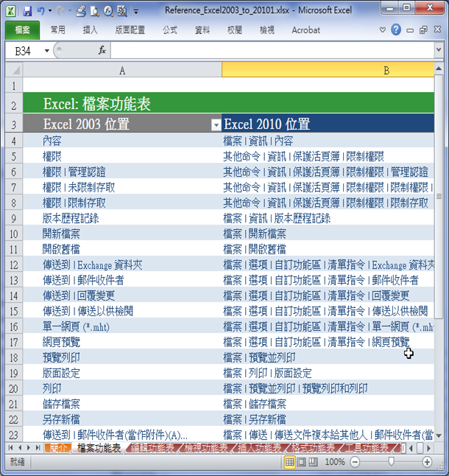The image size is (449, 476).
Task: Click the minimize ribbon caret icon
Action: click(383, 29)
